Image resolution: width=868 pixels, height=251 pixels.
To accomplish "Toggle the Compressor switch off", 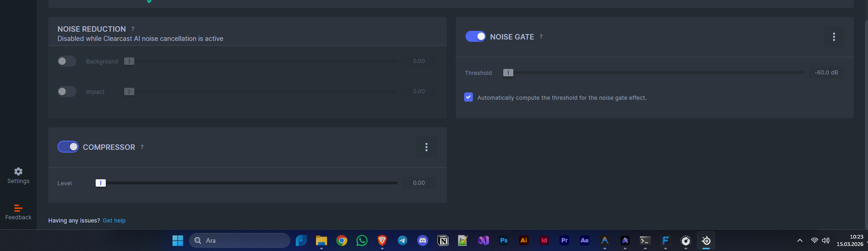I will pyautogui.click(x=68, y=147).
